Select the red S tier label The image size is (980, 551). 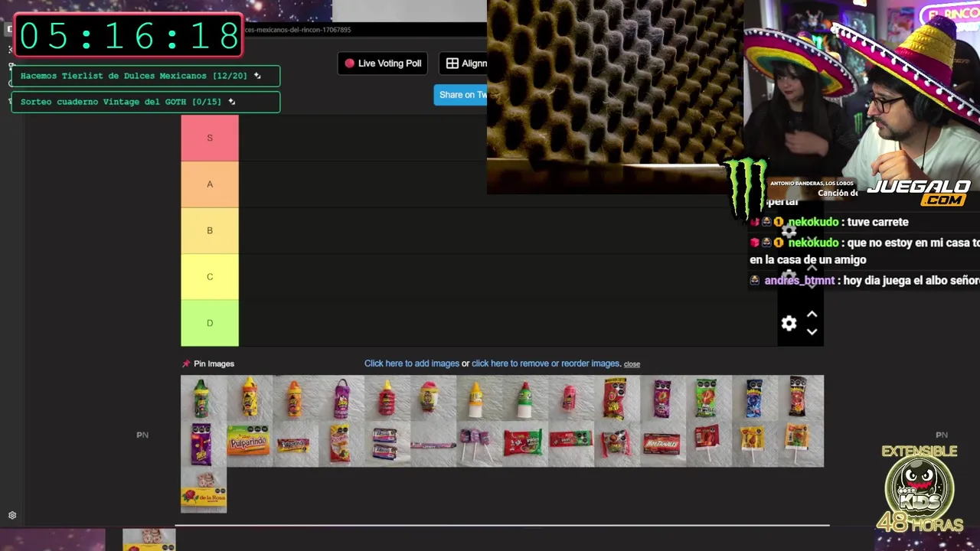point(210,138)
